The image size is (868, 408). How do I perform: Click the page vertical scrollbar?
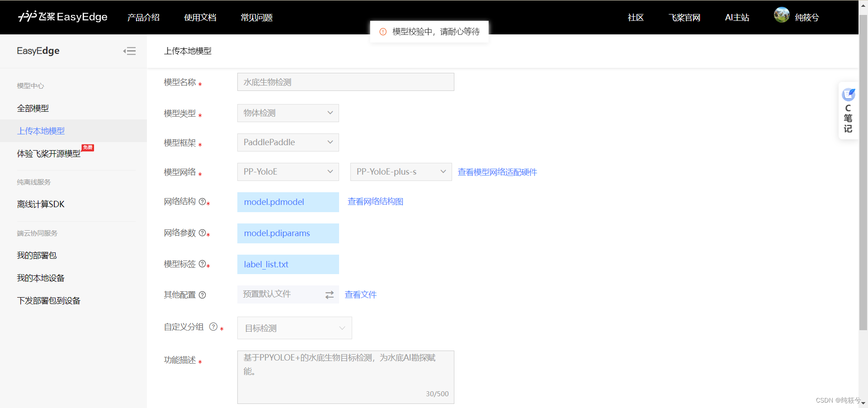(x=863, y=172)
